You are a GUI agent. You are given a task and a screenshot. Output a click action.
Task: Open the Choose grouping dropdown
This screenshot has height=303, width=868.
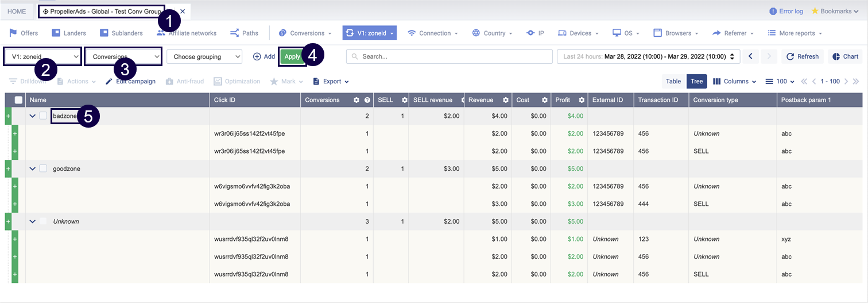pos(204,56)
